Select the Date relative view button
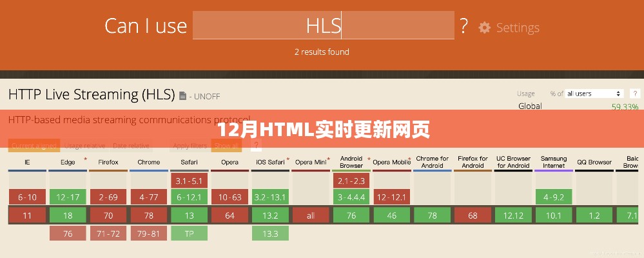This screenshot has height=258, width=644. [x=131, y=145]
